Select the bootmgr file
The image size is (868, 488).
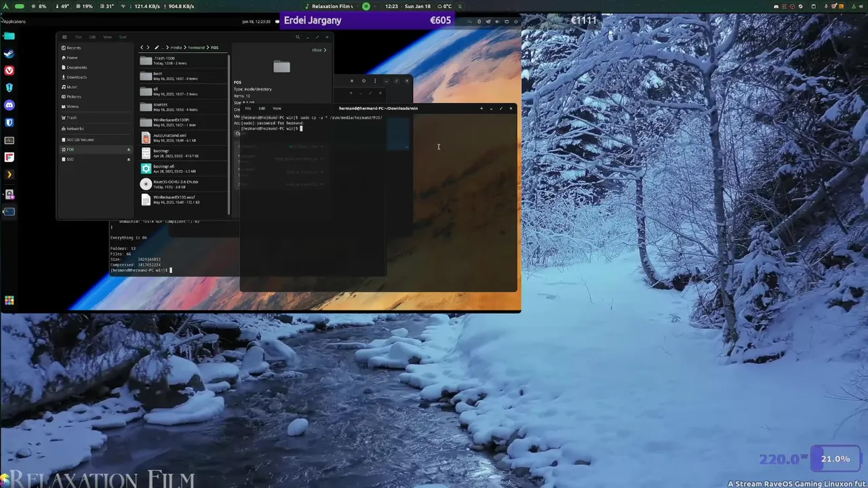tap(183, 153)
